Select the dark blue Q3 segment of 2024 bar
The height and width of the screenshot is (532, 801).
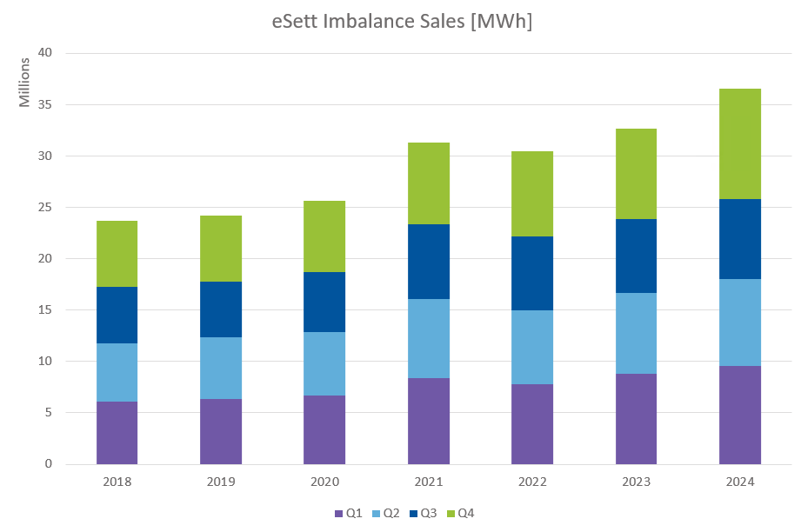[740, 239]
